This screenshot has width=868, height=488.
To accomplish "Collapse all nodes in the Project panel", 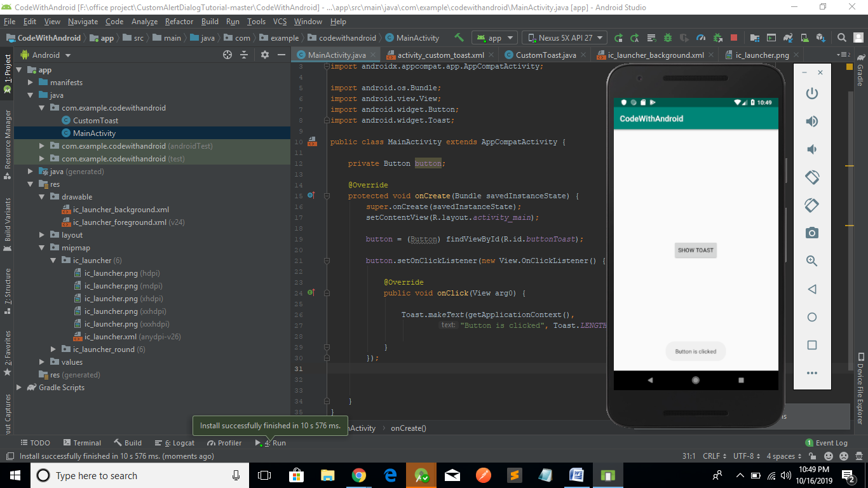I will tap(244, 55).
